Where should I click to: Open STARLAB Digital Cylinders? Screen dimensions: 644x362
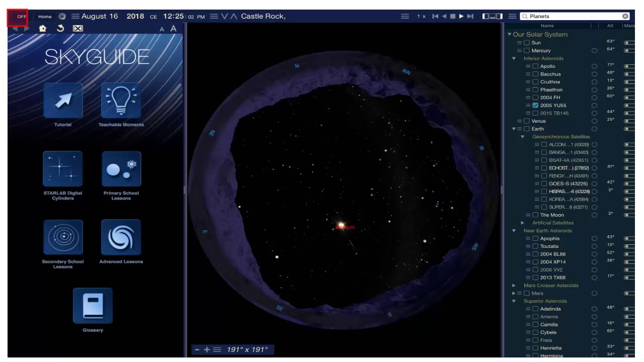(63, 169)
